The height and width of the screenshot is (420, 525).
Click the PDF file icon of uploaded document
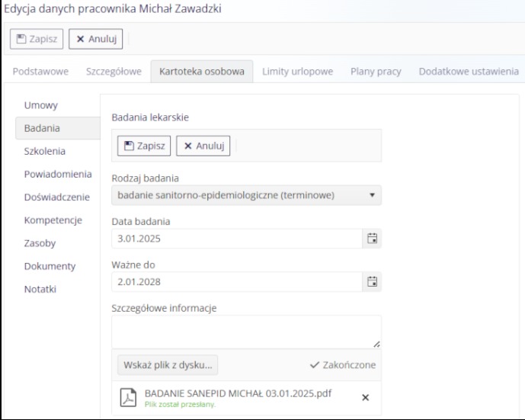[x=128, y=398]
